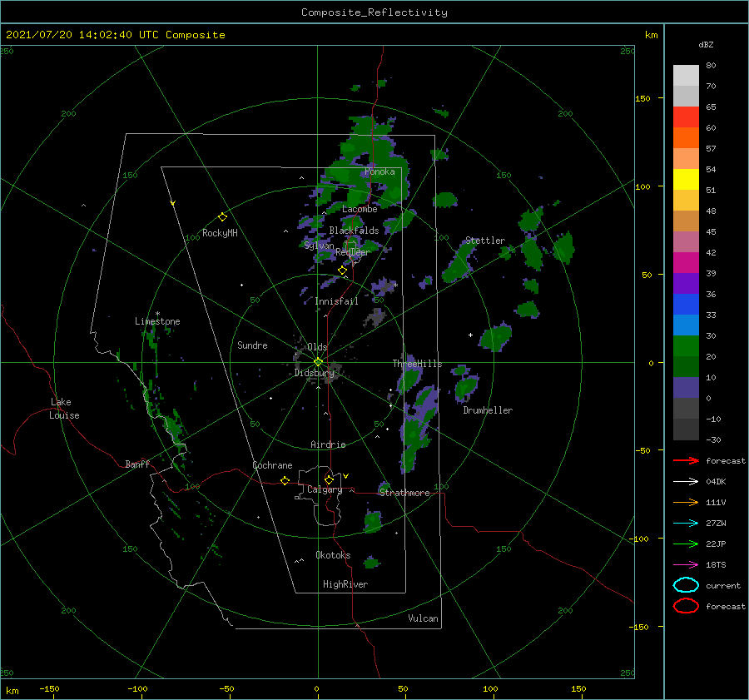Click the Calgary city label
Viewport: 749px width, 700px height.
coord(325,489)
